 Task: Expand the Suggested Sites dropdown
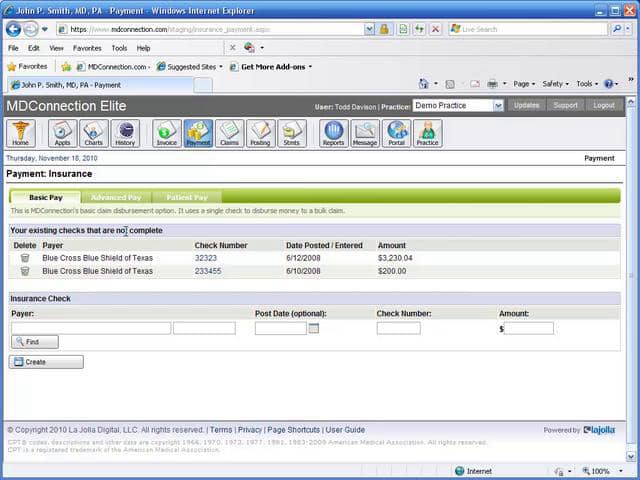tap(221, 67)
